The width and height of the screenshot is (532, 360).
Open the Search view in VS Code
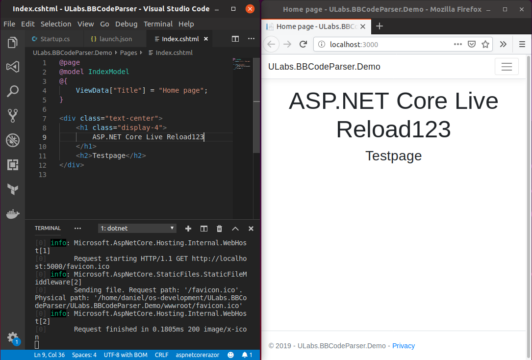(x=13, y=91)
